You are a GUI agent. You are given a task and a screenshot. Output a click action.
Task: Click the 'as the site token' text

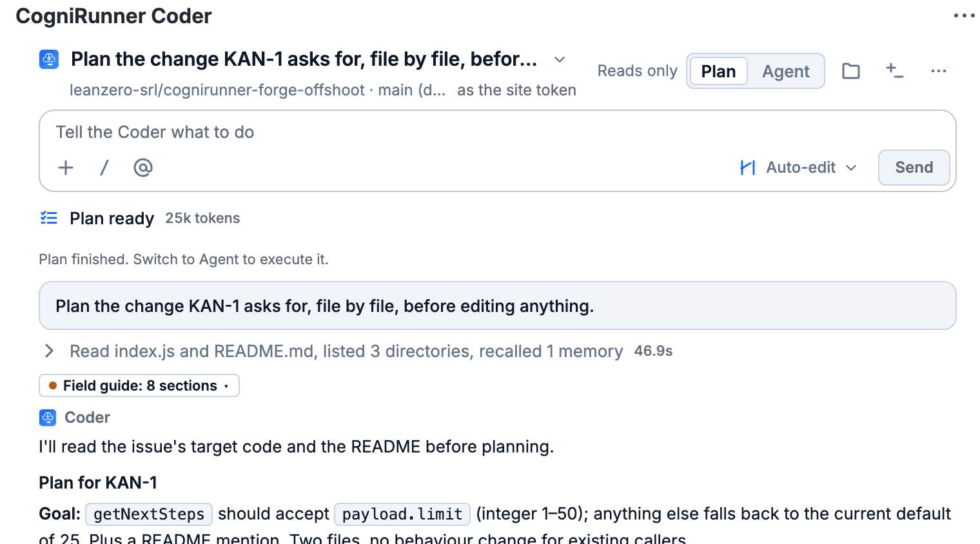coord(516,90)
